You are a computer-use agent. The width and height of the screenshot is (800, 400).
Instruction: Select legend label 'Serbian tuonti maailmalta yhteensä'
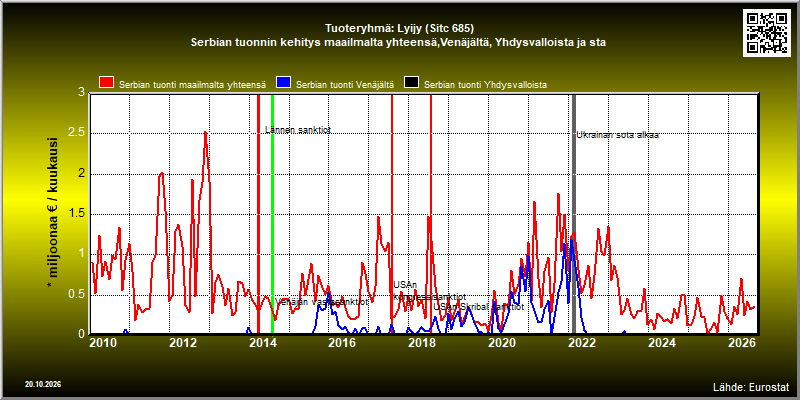pos(193,85)
